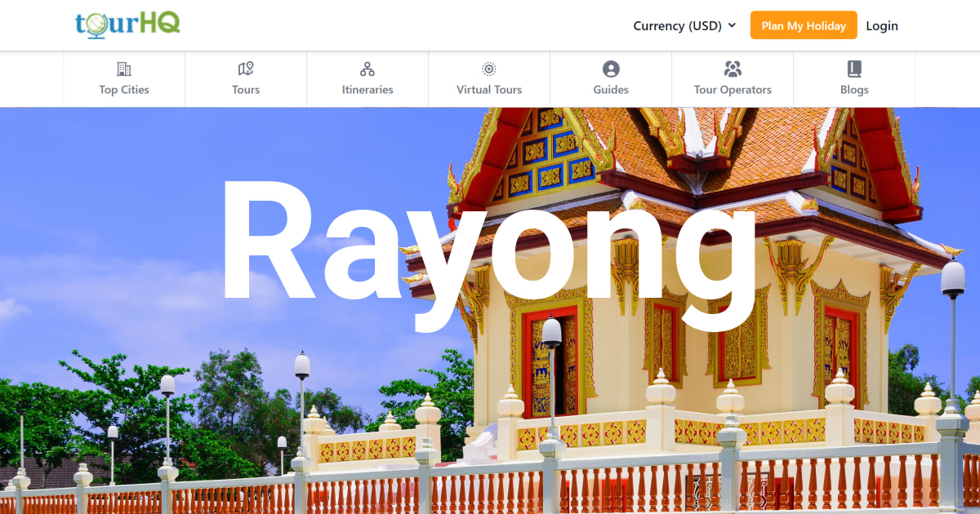The width and height of the screenshot is (980, 514).
Task: Select the Virtual Tours camera-lens icon
Action: tap(488, 69)
